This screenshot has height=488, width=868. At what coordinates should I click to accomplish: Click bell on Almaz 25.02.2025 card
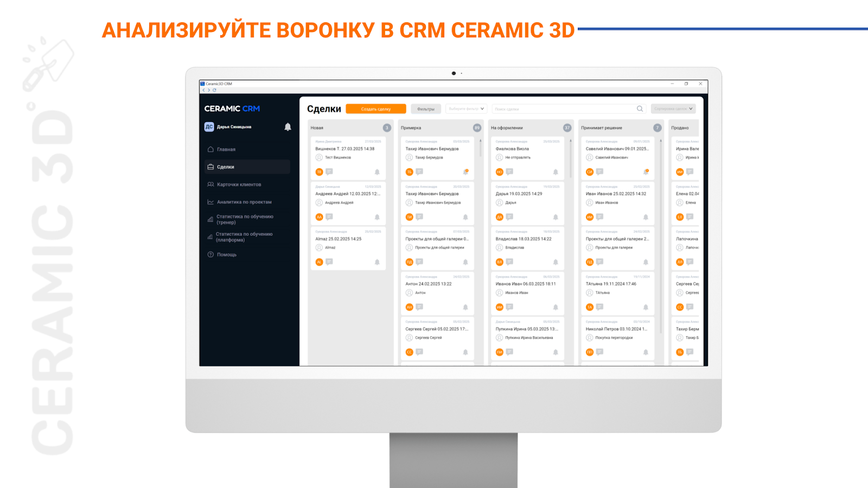click(377, 262)
